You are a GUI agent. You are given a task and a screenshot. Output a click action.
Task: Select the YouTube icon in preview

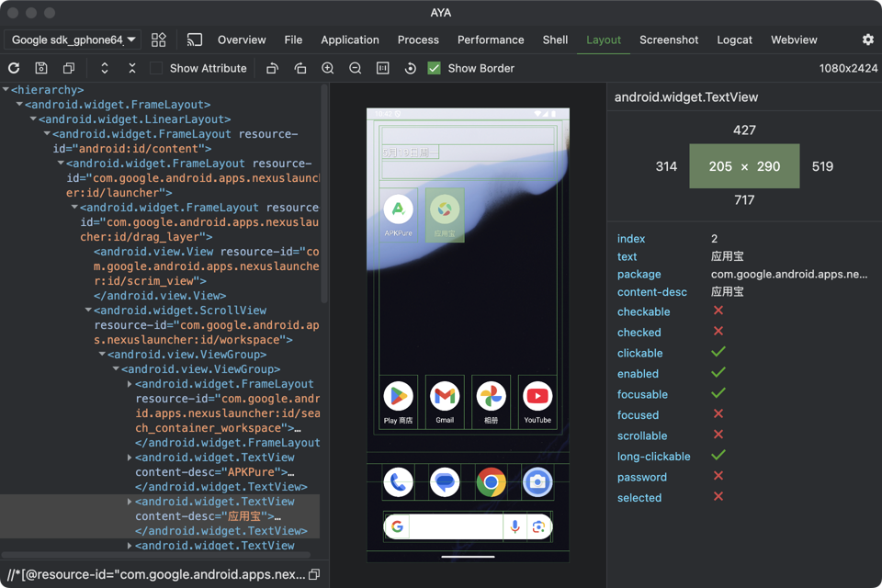(537, 401)
